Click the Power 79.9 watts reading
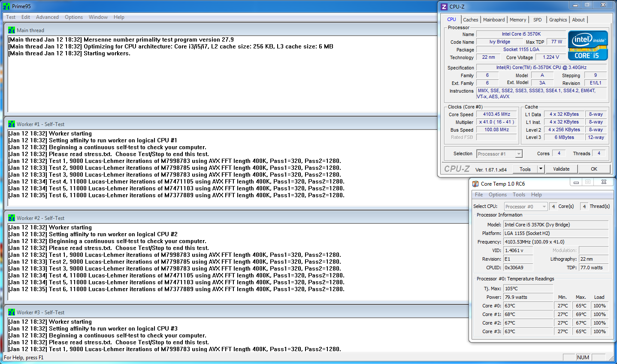The height and width of the screenshot is (364, 617). 528,297
